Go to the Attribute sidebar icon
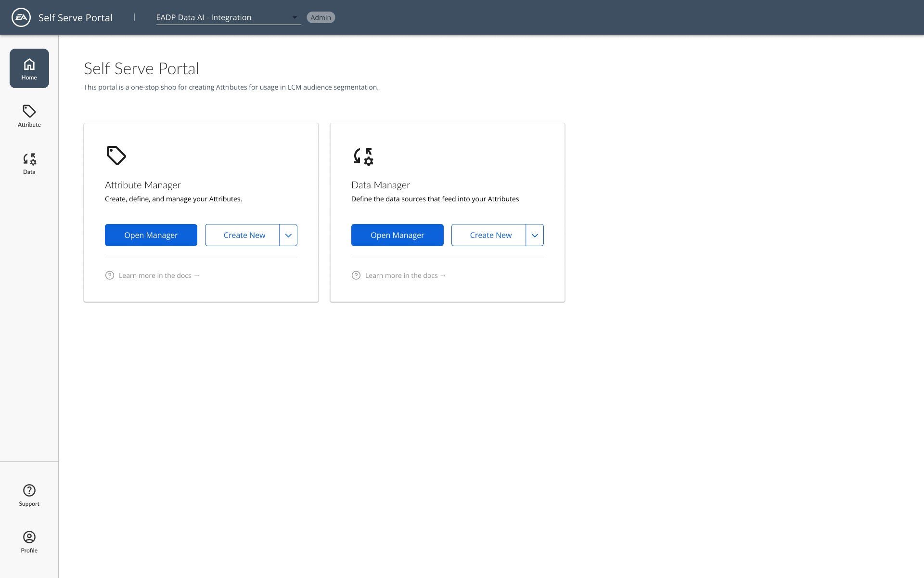Screen dimensions: 924x578 (x=29, y=116)
